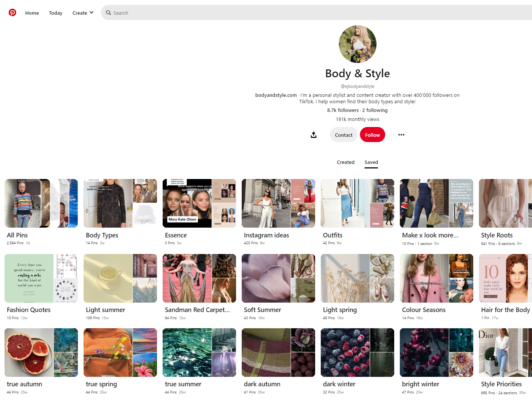This screenshot has width=532, height=407.
Task: Open the more options ellipsis icon
Action: coord(401,135)
